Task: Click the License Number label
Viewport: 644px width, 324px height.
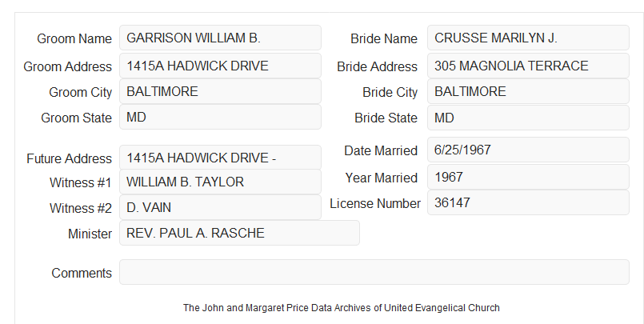Action: pos(375,204)
